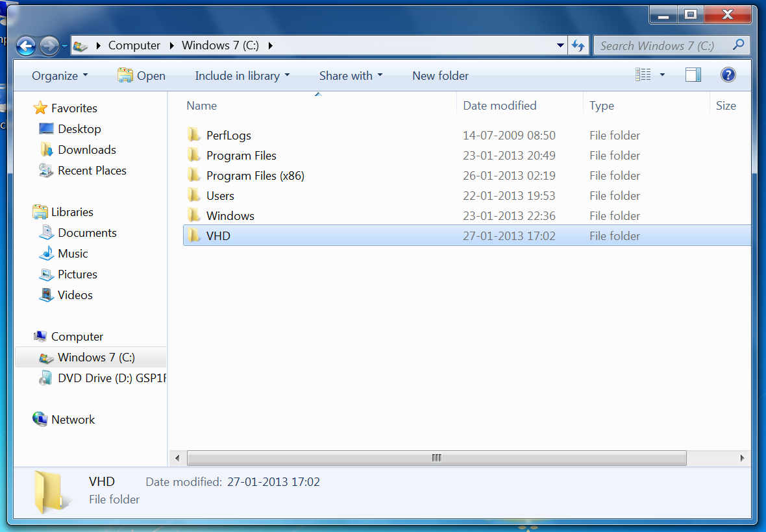Select Windows 7 (C:) in the address bar
This screenshot has height=532, width=766.
coord(220,45)
